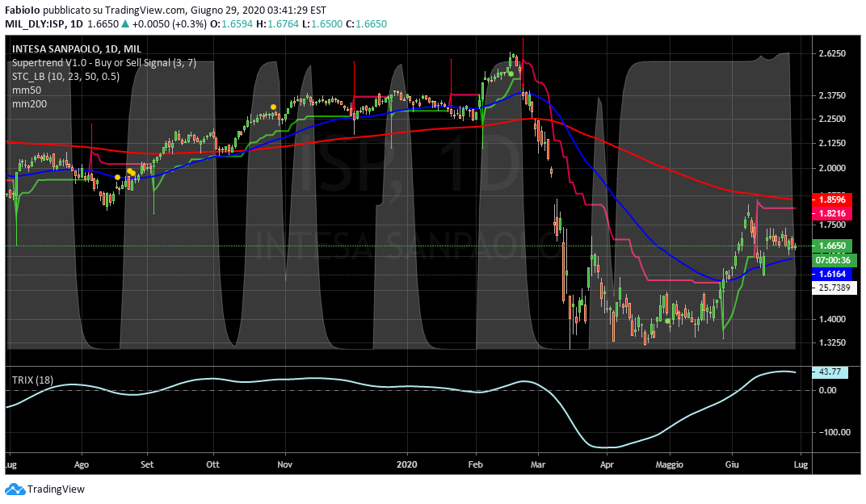Image resolution: width=866 pixels, height=504 pixels.
Task: Select the Supertrend V1.0 indicator legend
Action: coord(104,63)
